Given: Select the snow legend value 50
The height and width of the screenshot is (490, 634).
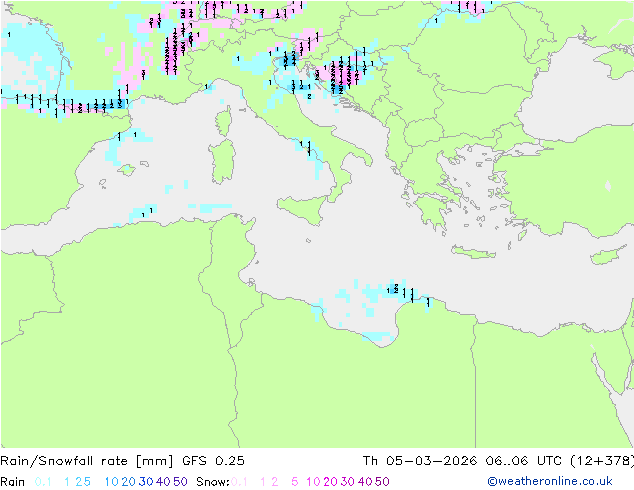Looking at the screenshot, I should (382, 482).
